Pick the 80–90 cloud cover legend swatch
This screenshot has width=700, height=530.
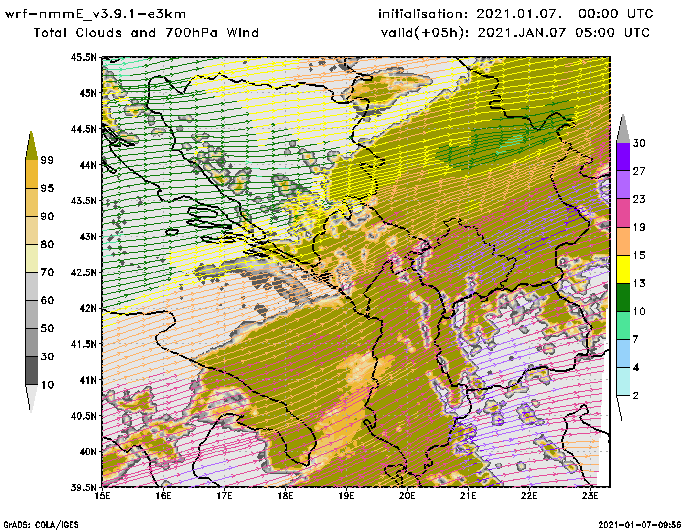pos(31,230)
